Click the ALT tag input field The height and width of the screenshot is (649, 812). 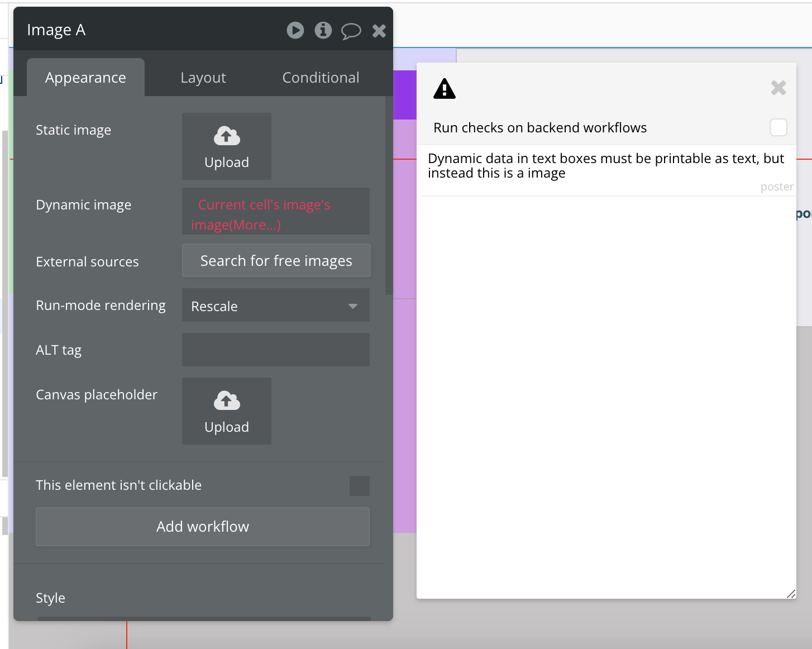[x=276, y=350]
